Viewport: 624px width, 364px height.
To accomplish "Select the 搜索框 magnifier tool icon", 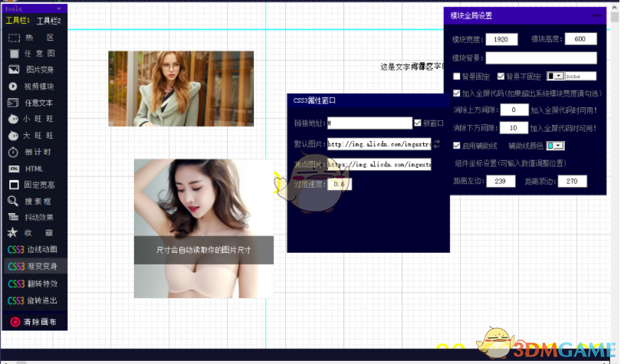I will (x=13, y=202).
